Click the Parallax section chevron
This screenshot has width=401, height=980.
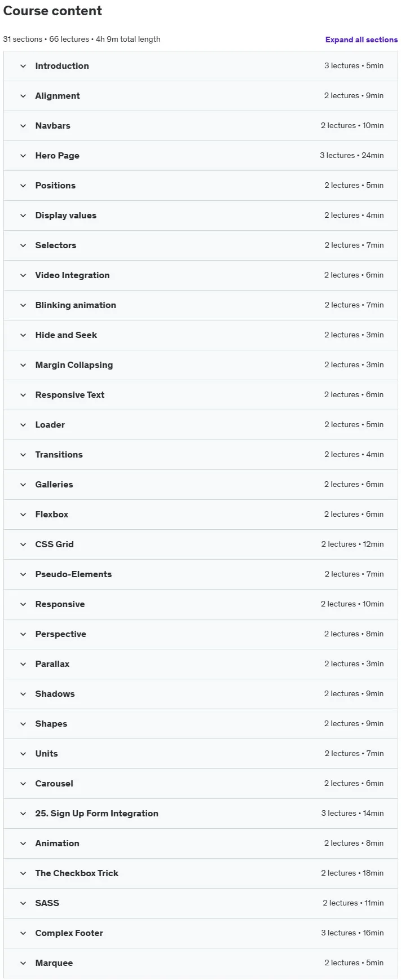click(x=23, y=664)
